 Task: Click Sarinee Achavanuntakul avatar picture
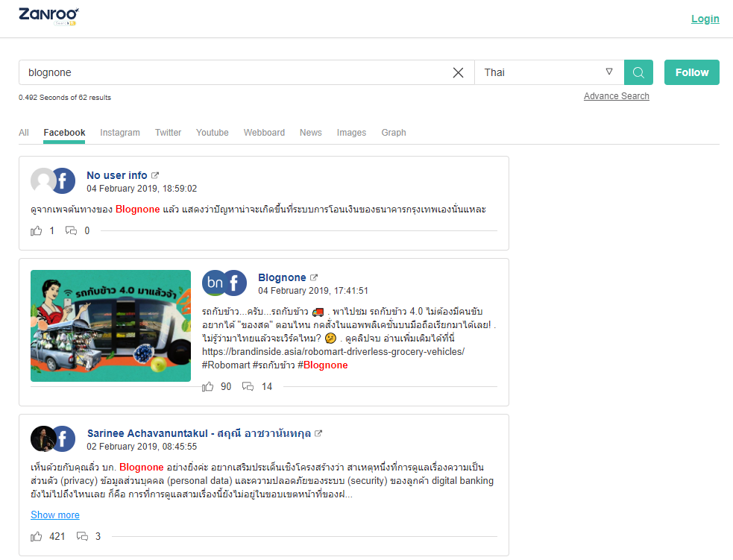tap(43, 439)
